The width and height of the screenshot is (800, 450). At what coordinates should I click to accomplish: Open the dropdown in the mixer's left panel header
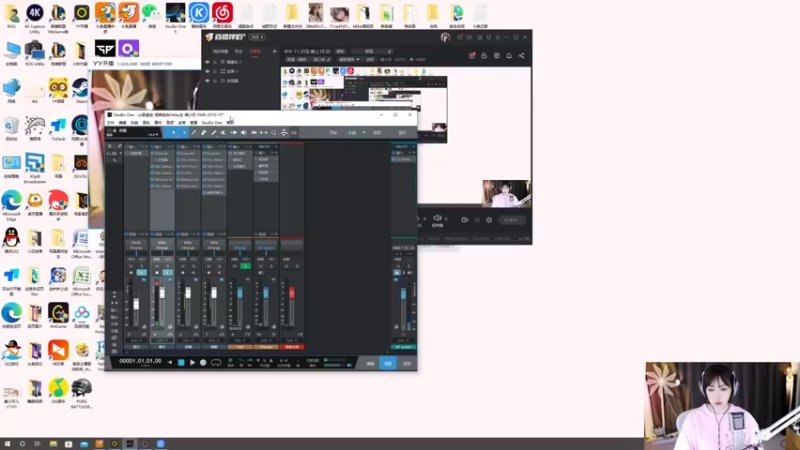pos(119,153)
